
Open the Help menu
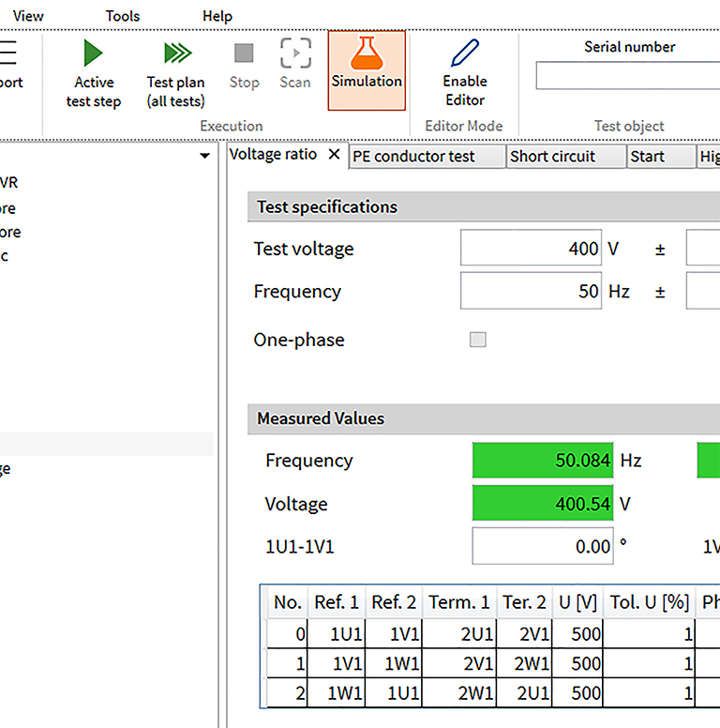(217, 16)
